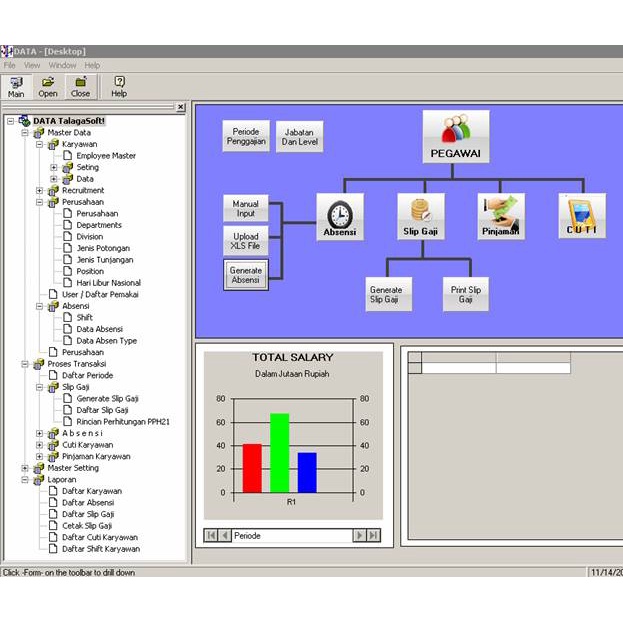The image size is (623, 623).
Task: Click the Upload XLS File button
Action: 246,241
